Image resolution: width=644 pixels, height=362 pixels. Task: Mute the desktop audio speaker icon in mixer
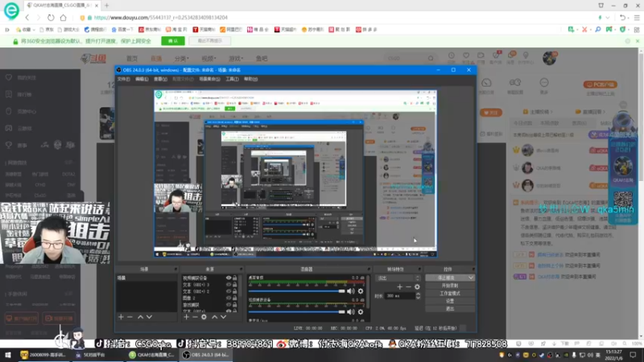(350, 291)
